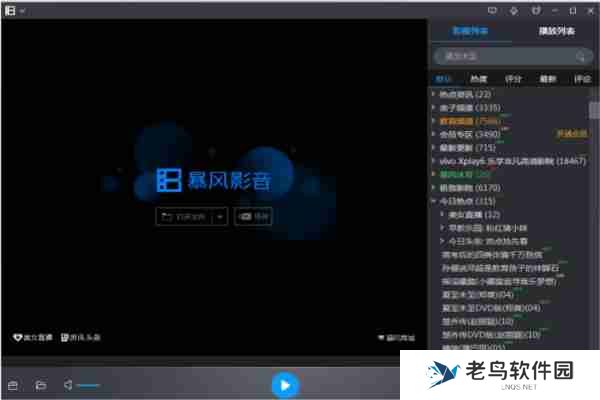Expand the category row with count (6170)
The height and width of the screenshot is (400, 600).
(434, 188)
